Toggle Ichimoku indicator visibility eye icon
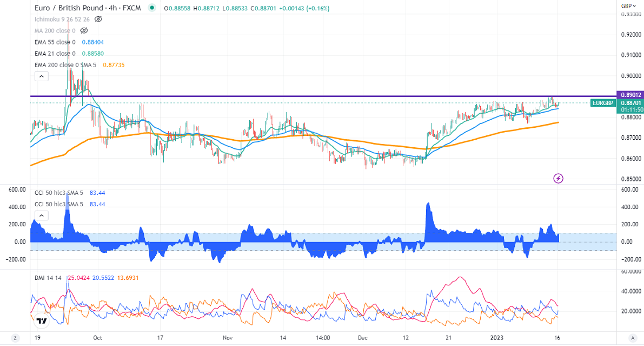The image size is (644, 346). point(98,19)
